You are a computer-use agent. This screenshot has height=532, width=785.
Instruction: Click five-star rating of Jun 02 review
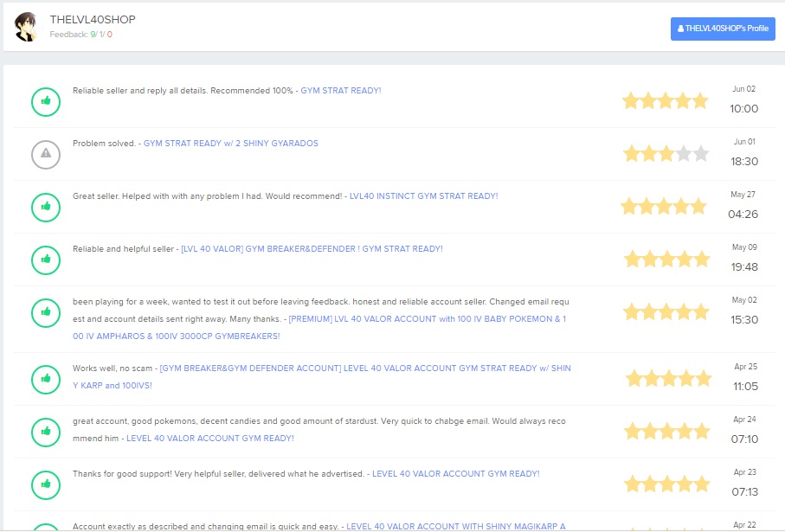(x=666, y=101)
